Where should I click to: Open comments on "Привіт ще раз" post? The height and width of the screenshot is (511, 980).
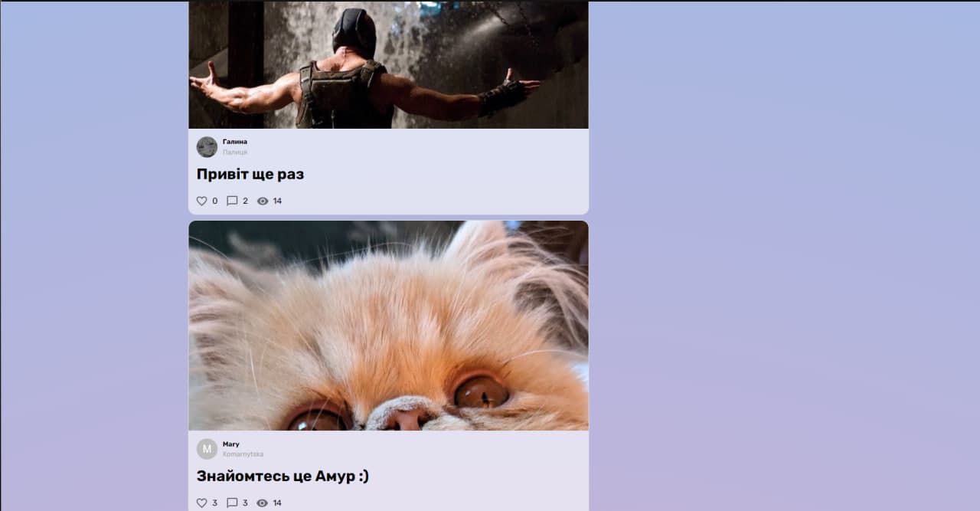click(232, 201)
